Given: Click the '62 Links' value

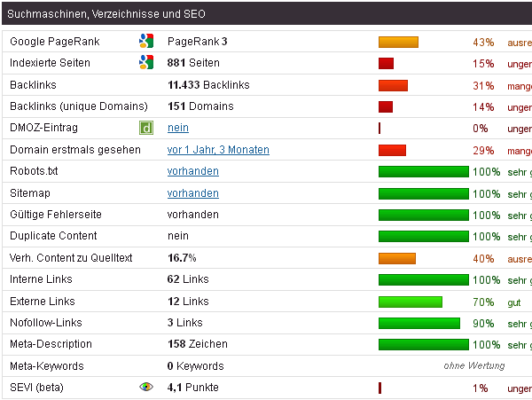Looking at the screenshot, I should (x=188, y=279).
